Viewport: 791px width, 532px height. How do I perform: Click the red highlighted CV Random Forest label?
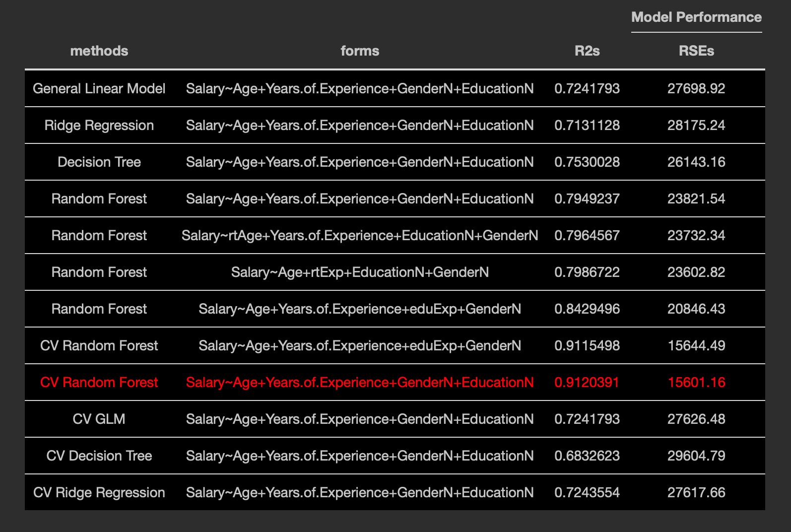tap(99, 383)
